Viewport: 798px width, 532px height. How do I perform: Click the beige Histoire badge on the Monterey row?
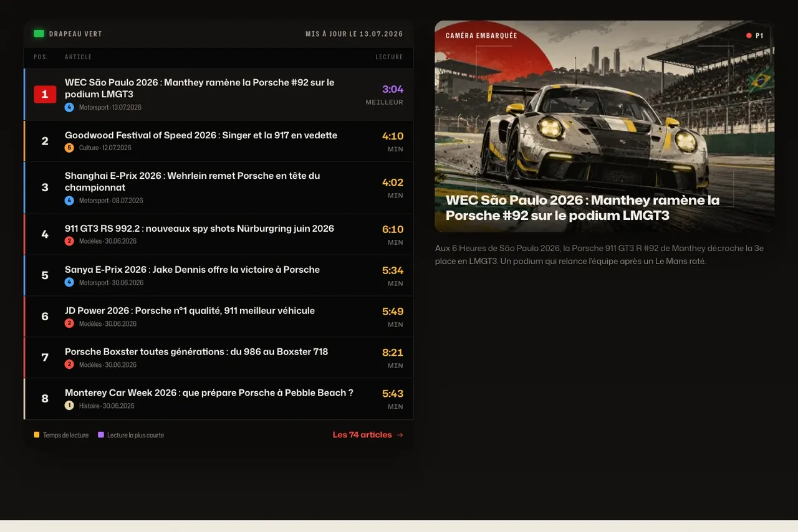(x=69, y=406)
